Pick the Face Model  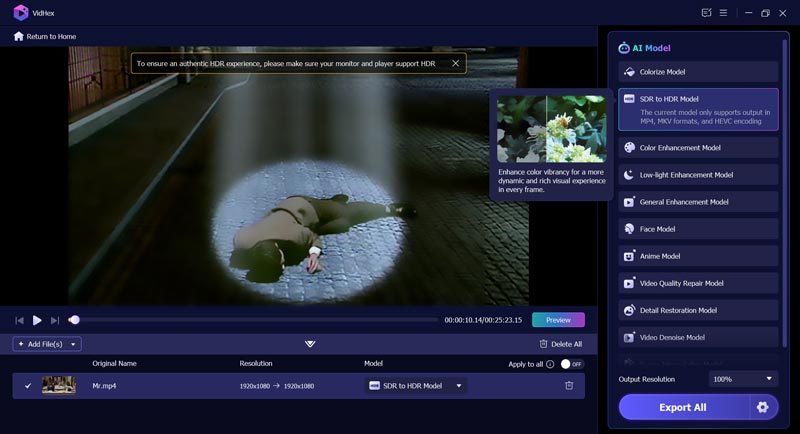coord(698,229)
